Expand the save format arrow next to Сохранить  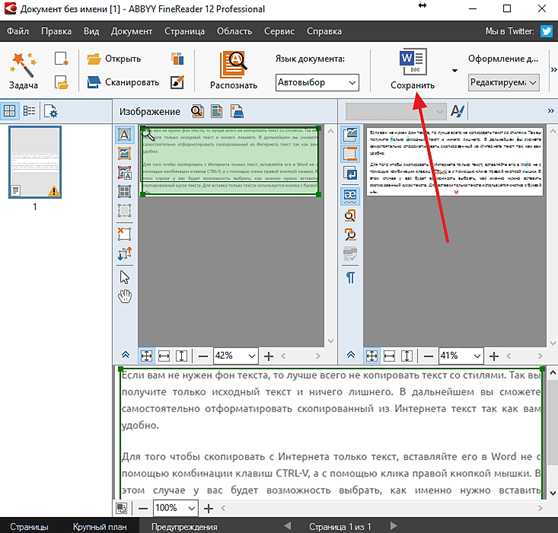click(x=454, y=70)
